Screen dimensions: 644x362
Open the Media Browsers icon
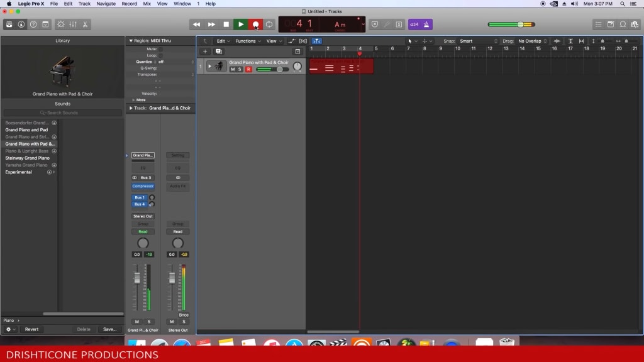point(635,25)
